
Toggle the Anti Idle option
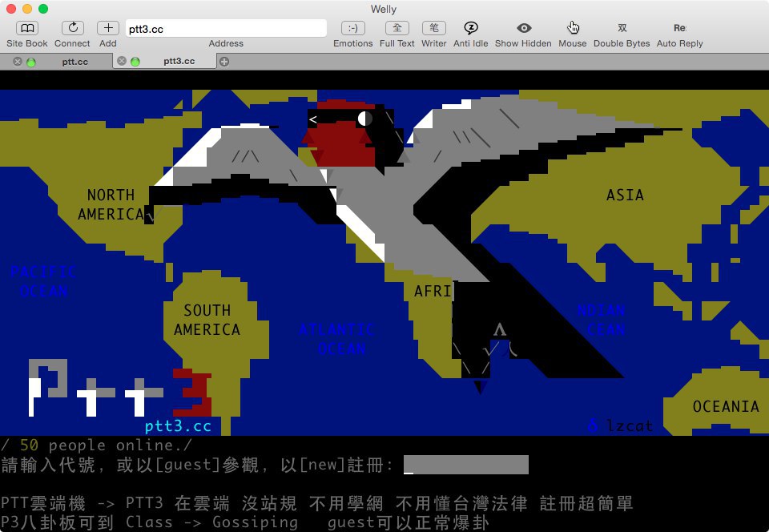pos(470,28)
